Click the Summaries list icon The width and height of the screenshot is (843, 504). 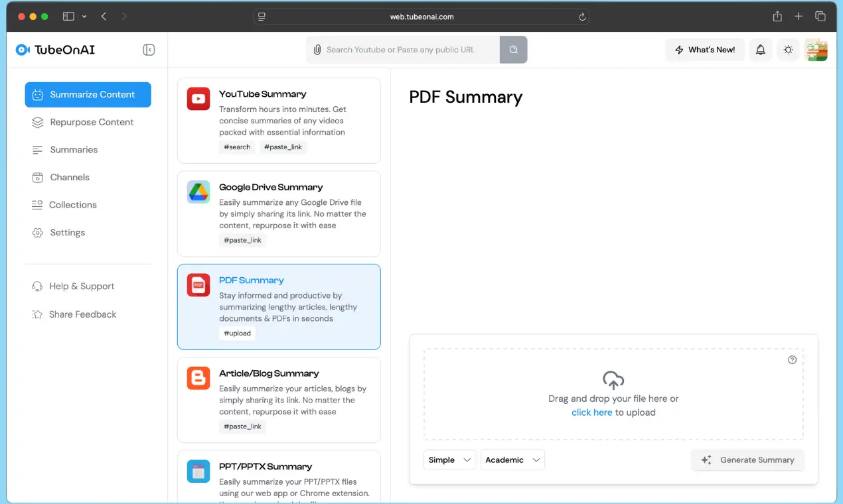pos(38,150)
